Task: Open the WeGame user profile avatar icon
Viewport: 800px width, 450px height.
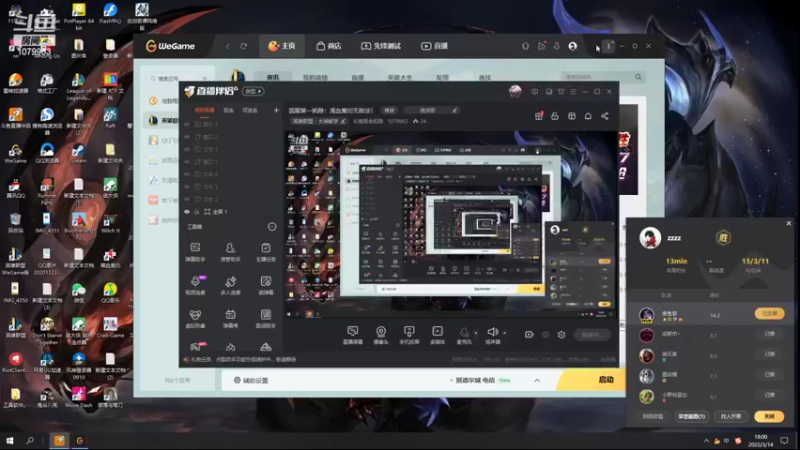Action: [572, 46]
